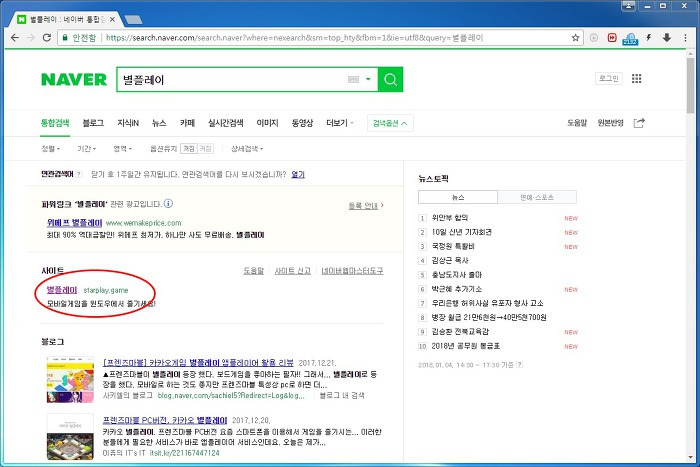Open the 동영상 search tab
The height and width of the screenshot is (467, 700).
tap(302, 123)
